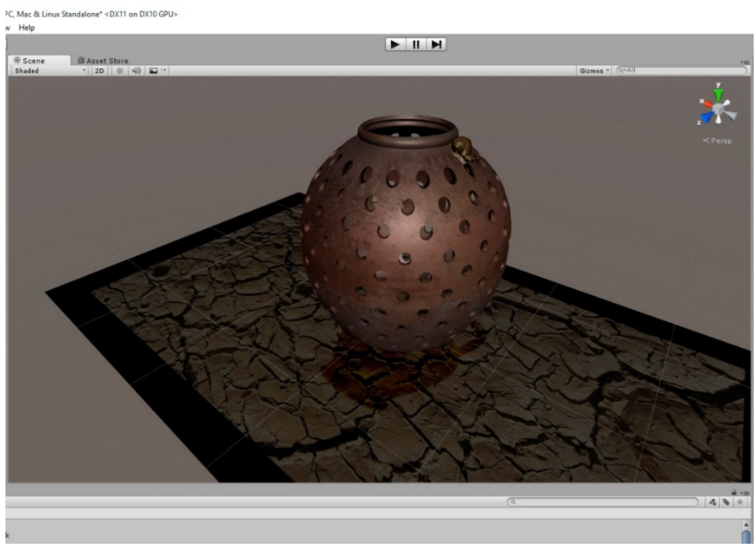Toggle scene audio speaker icon
The width and height of the screenshot is (756, 547).
click(136, 71)
